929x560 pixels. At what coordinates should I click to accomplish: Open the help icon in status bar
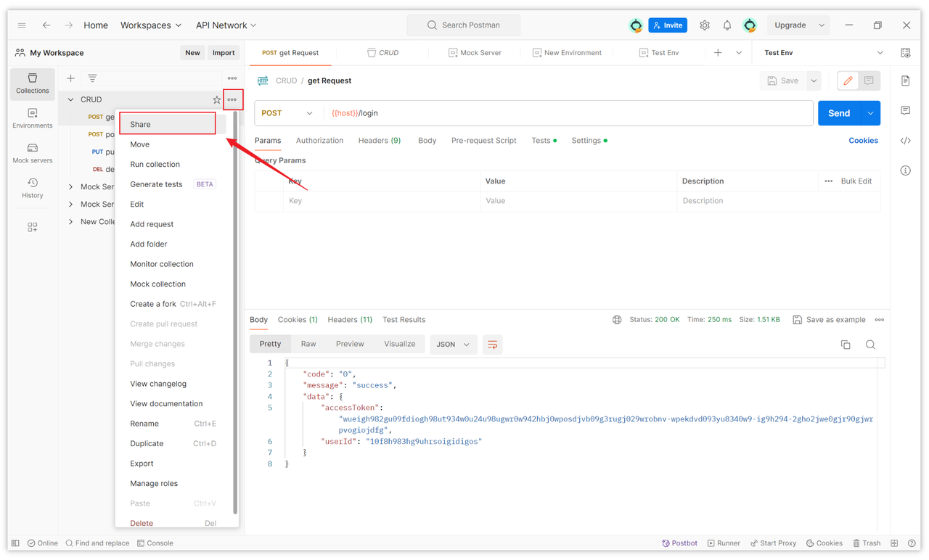tap(912, 543)
